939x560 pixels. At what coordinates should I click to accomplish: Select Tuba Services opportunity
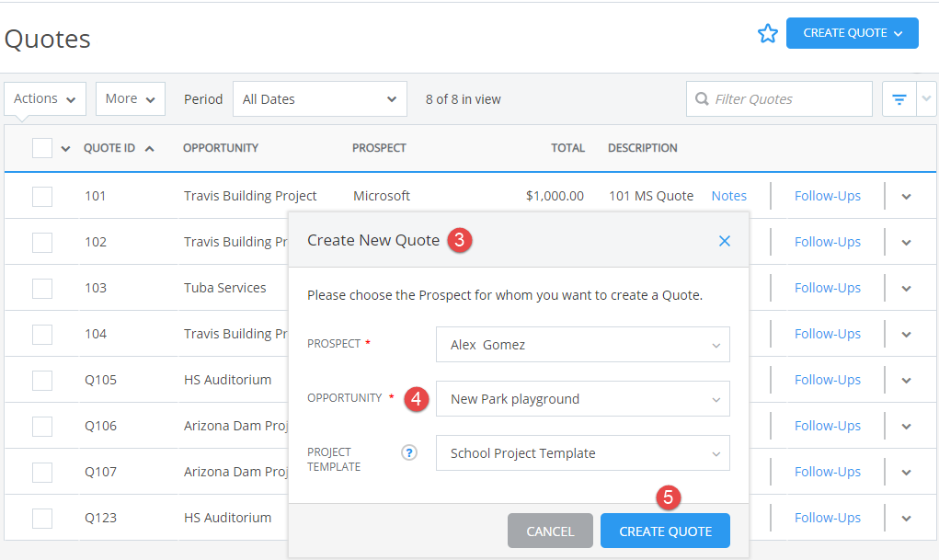[x=225, y=288]
